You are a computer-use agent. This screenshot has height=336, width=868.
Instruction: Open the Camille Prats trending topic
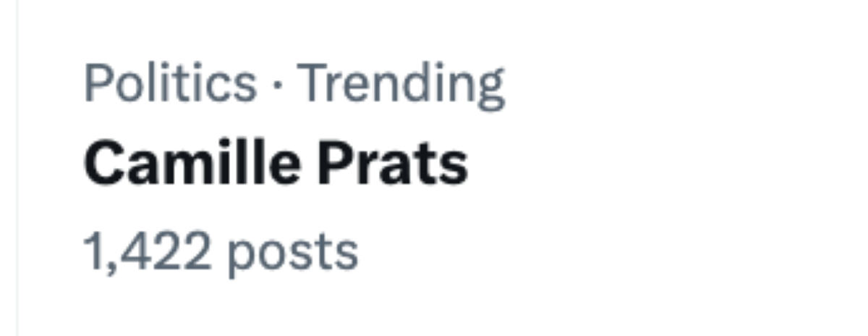pos(276,165)
